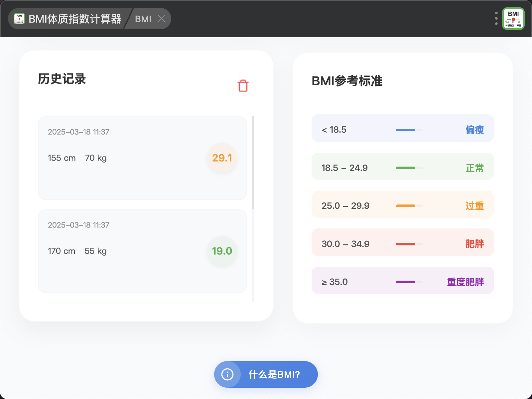Viewport: 532px width, 399px height.
Task: Click the 过重 label in orange
Action: (x=474, y=206)
